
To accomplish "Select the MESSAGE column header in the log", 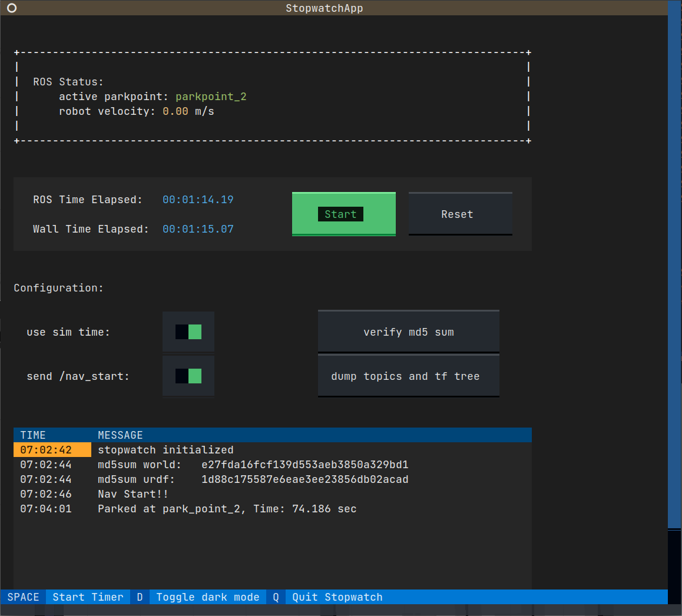I will click(x=120, y=435).
